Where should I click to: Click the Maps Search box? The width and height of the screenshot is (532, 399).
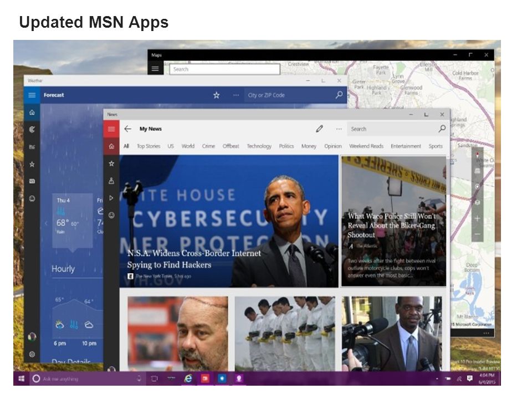(x=224, y=69)
